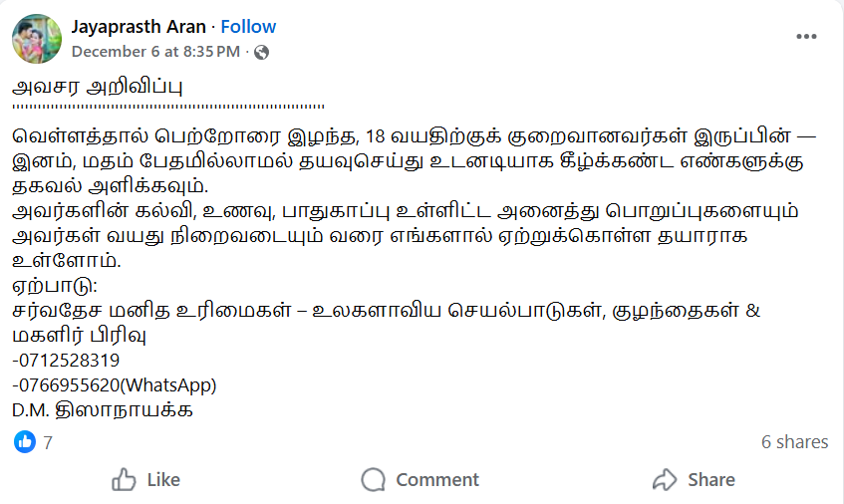View the 7 reactions count
The width and height of the screenshot is (844, 504).
48,442
